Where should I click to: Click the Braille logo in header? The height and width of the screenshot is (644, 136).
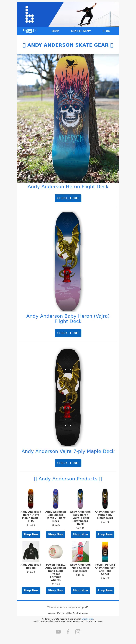click(30, 14)
